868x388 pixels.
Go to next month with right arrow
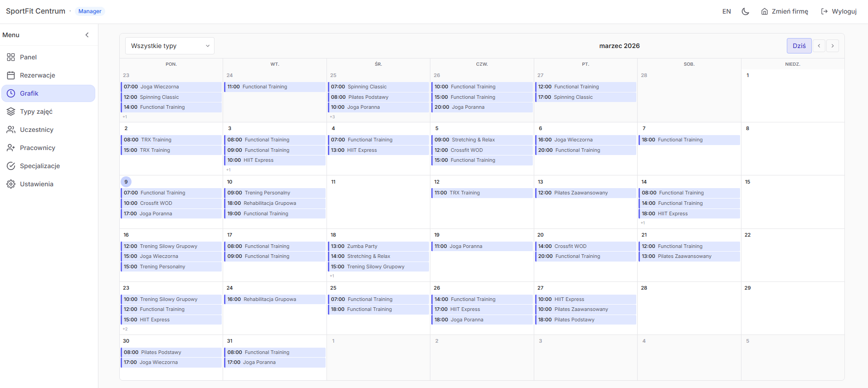[833, 46]
